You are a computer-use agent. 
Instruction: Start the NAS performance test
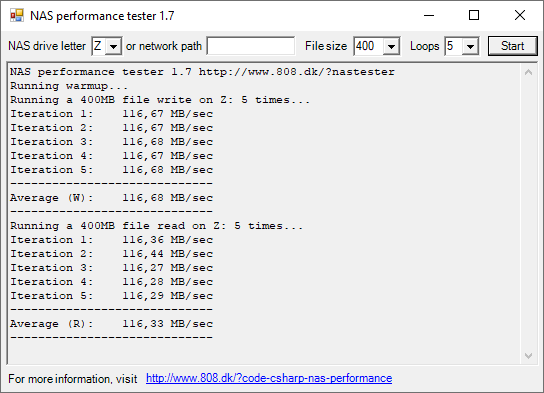click(512, 46)
